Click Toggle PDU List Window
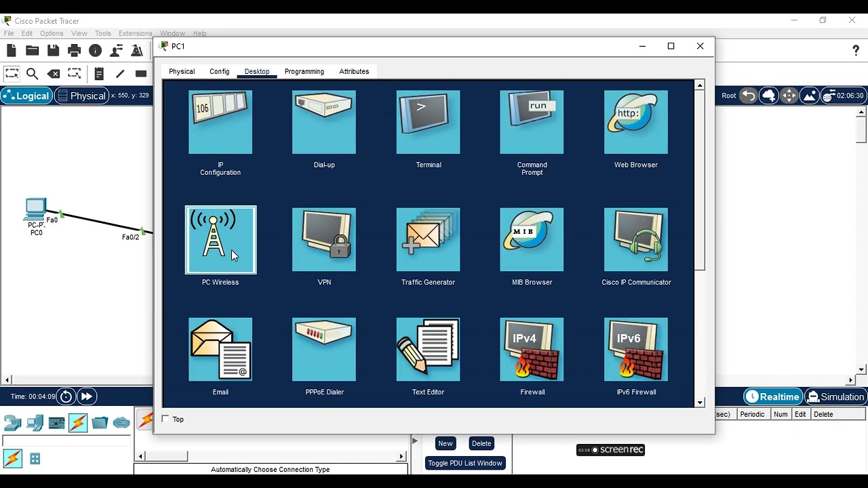The height and width of the screenshot is (488, 868). (x=465, y=463)
